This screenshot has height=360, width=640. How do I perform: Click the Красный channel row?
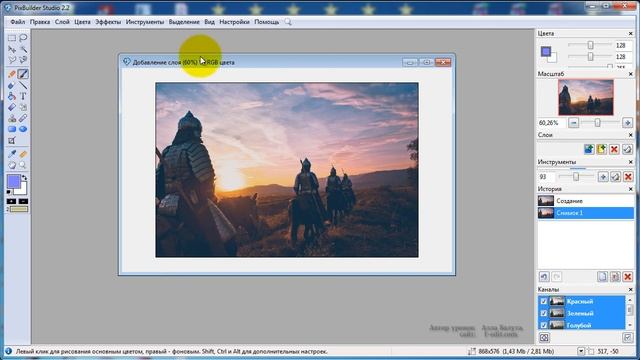581,302
